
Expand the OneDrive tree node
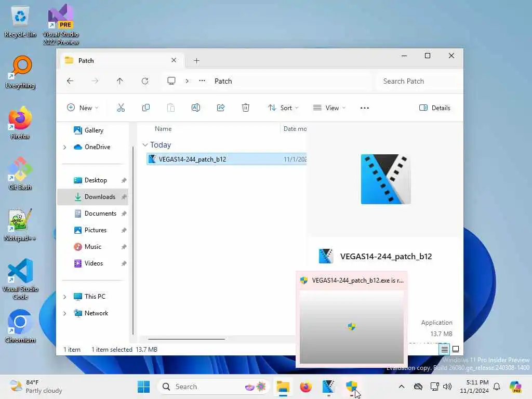(64, 147)
